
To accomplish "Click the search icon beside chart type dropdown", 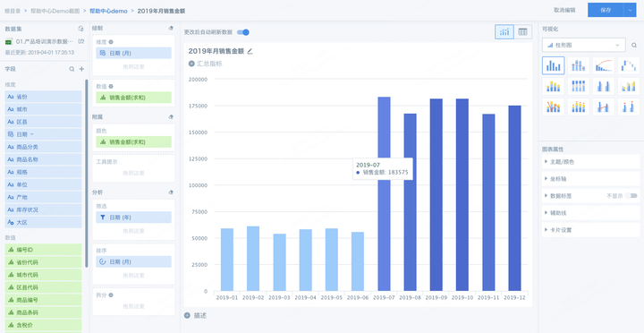I will 634,46.
